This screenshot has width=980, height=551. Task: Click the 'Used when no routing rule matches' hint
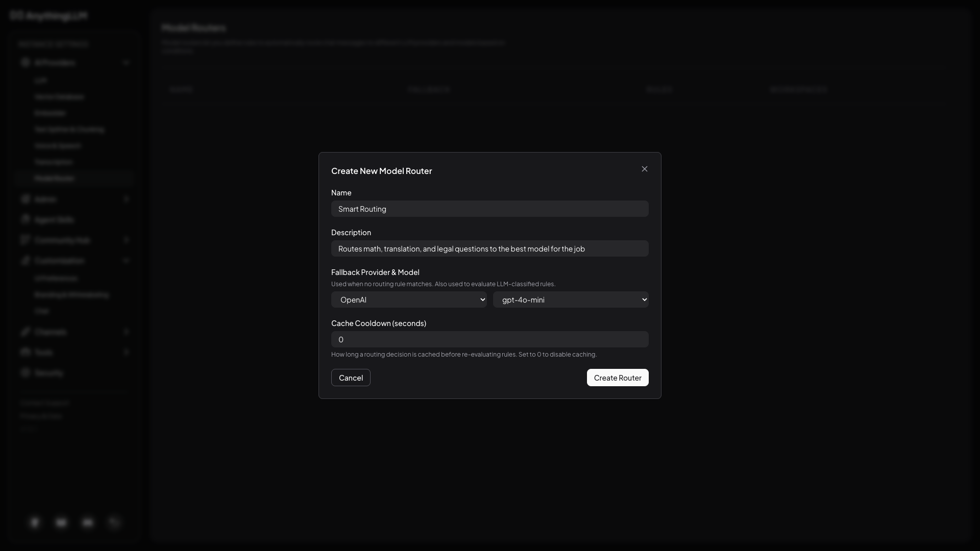click(x=443, y=284)
